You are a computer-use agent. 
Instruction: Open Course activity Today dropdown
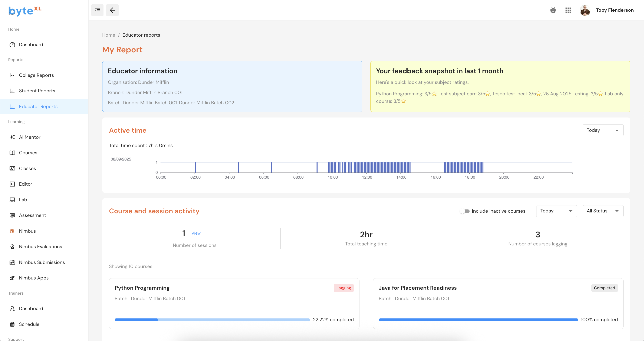point(556,211)
